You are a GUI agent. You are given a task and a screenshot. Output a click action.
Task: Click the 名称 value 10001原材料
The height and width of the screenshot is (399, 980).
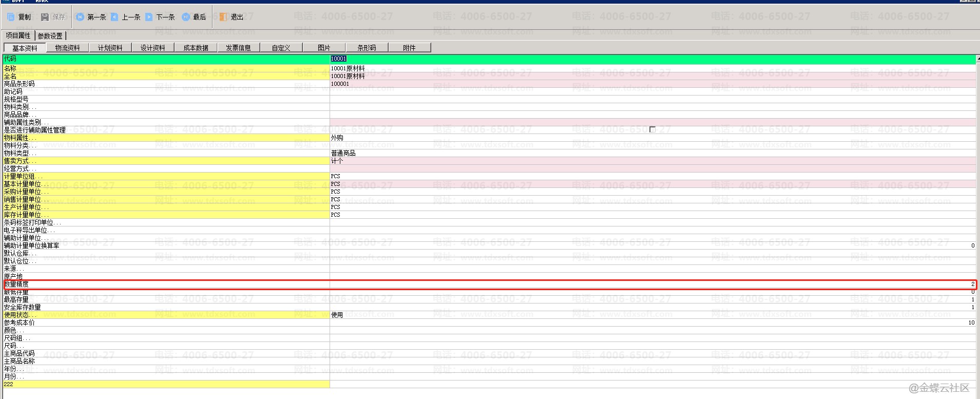[348, 68]
